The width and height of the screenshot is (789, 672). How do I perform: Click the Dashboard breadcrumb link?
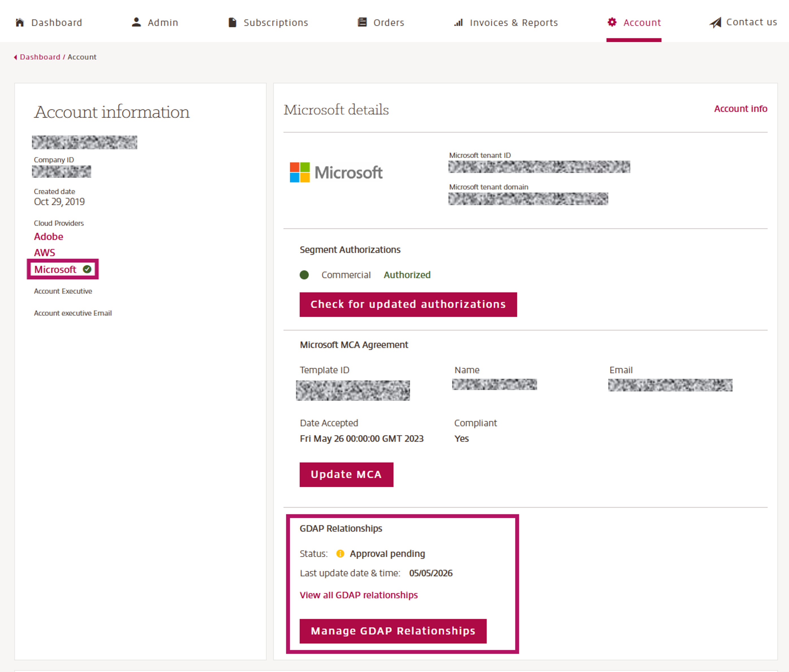[x=40, y=57]
